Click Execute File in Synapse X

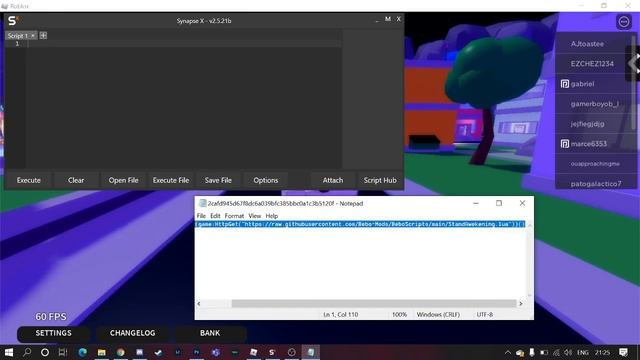tap(171, 180)
